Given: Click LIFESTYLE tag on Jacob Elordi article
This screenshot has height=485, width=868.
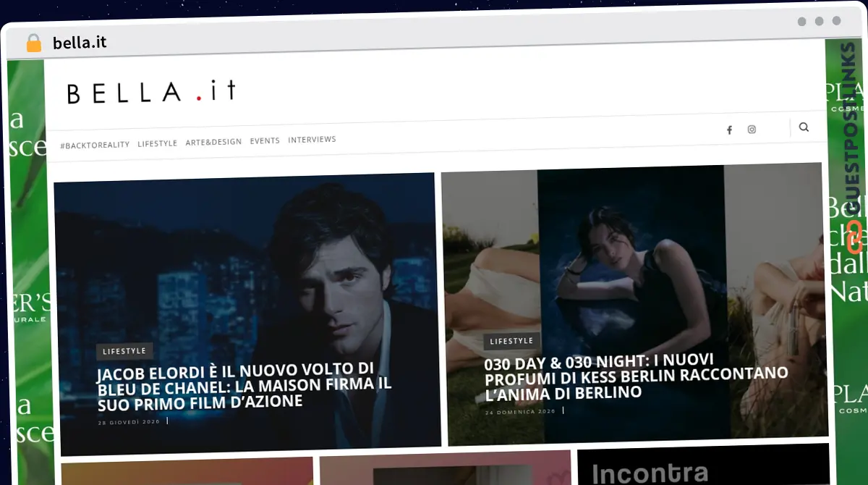Looking at the screenshot, I should (x=124, y=351).
